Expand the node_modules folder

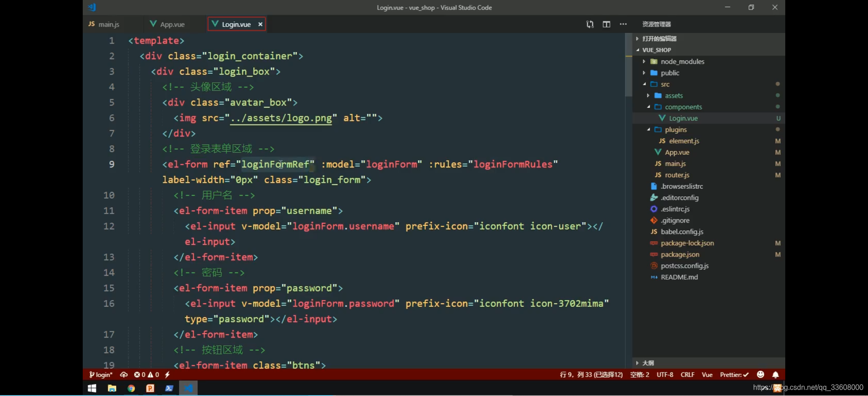click(644, 62)
